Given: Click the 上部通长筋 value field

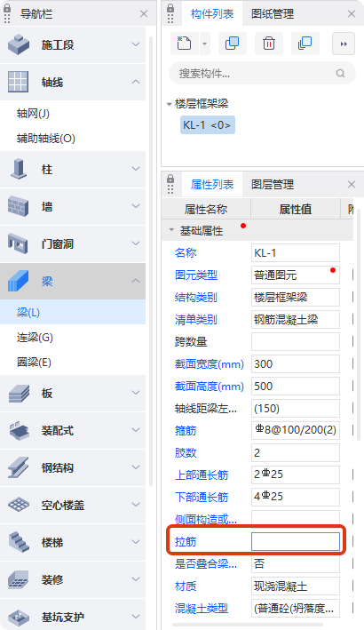Looking at the screenshot, I should (x=296, y=474).
